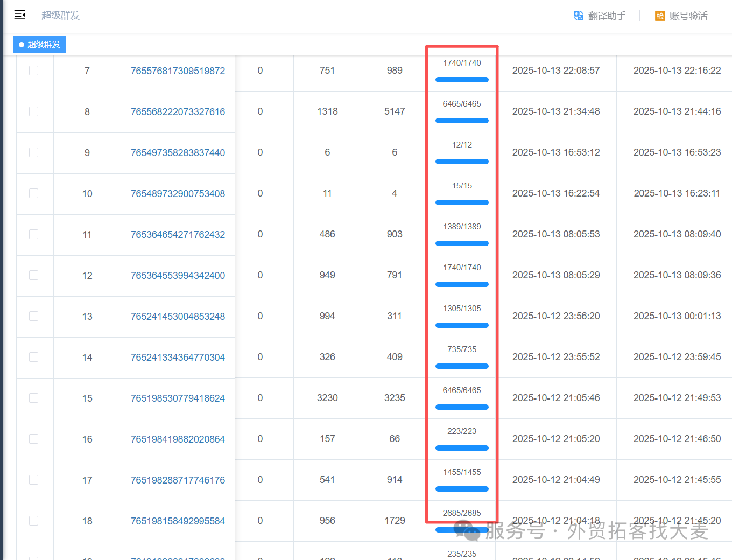This screenshot has width=732, height=560.
Task: Click progress bar under 223/223
Action: coord(462,448)
